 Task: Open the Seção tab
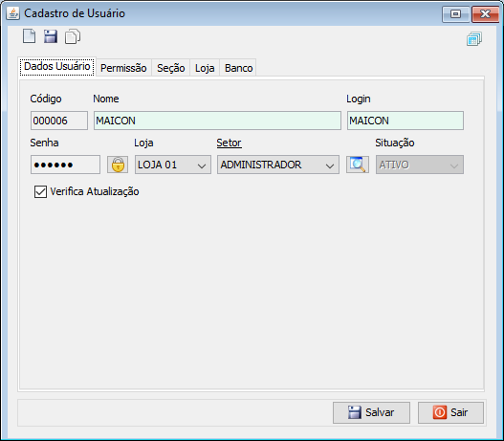(170, 68)
